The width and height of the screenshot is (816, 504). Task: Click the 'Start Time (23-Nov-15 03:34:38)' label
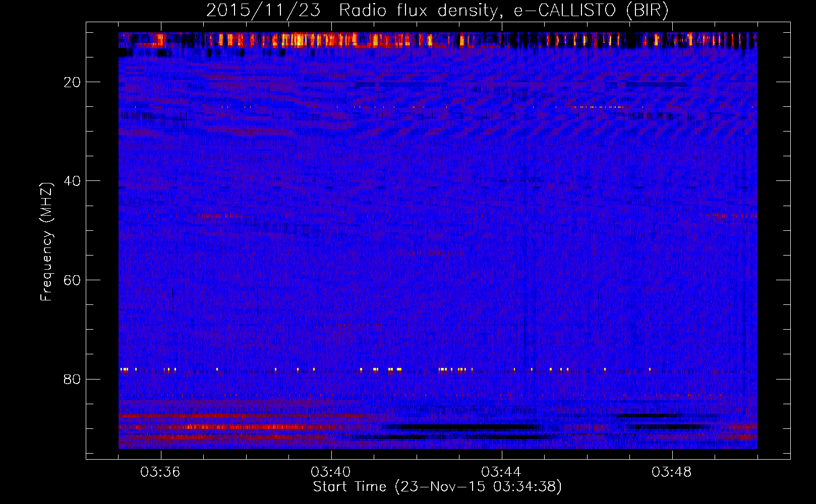tap(437, 487)
